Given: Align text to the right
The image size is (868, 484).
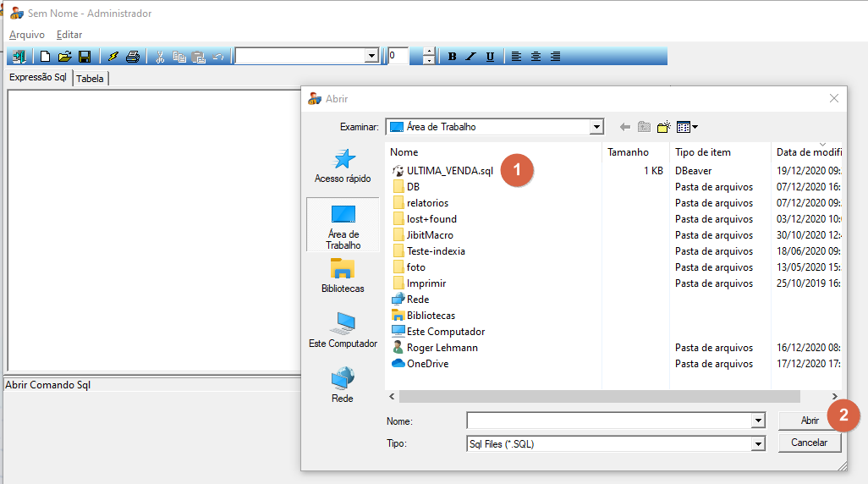Looking at the screenshot, I should (555, 57).
